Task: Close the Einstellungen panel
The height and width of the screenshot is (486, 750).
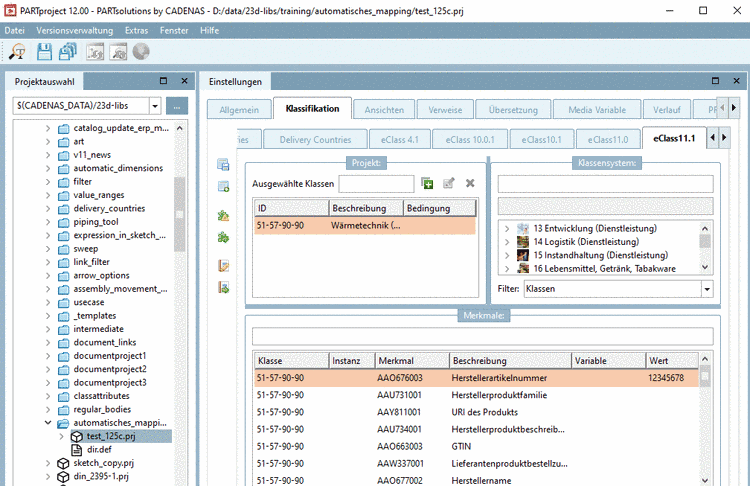Action: (737, 81)
